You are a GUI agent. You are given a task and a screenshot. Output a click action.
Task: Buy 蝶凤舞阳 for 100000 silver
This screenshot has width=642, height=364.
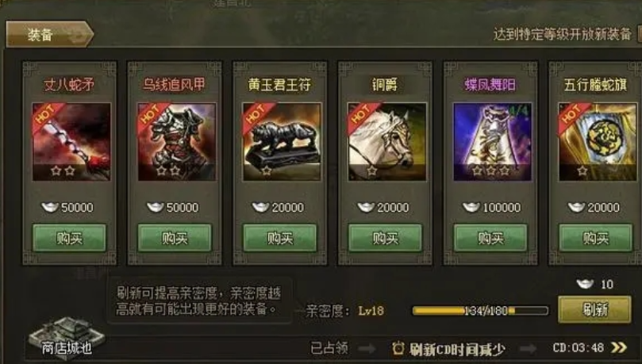[x=490, y=238]
